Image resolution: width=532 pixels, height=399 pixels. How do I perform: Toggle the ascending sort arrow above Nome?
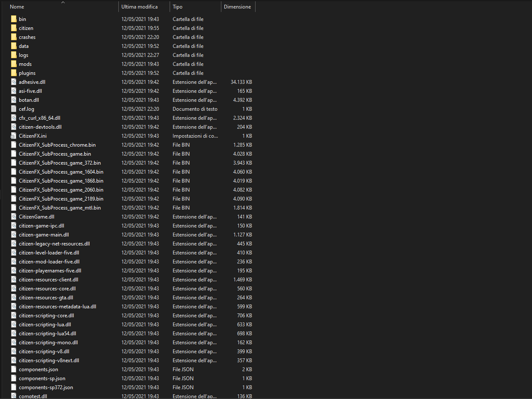tap(63, 2)
